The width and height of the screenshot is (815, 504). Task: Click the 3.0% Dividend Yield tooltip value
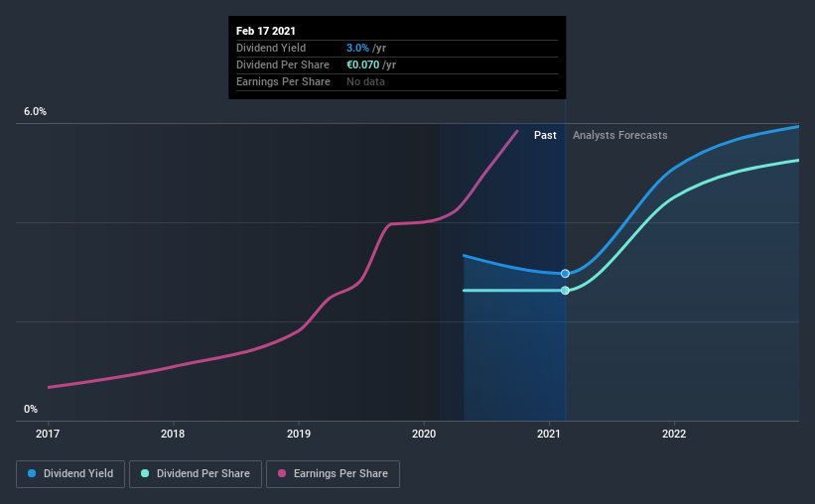click(x=357, y=48)
